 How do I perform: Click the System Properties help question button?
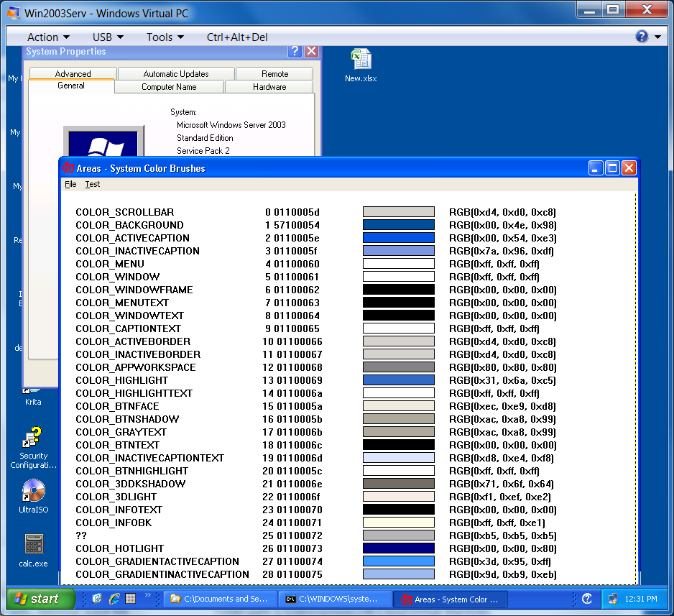pyautogui.click(x=295, y=52)
